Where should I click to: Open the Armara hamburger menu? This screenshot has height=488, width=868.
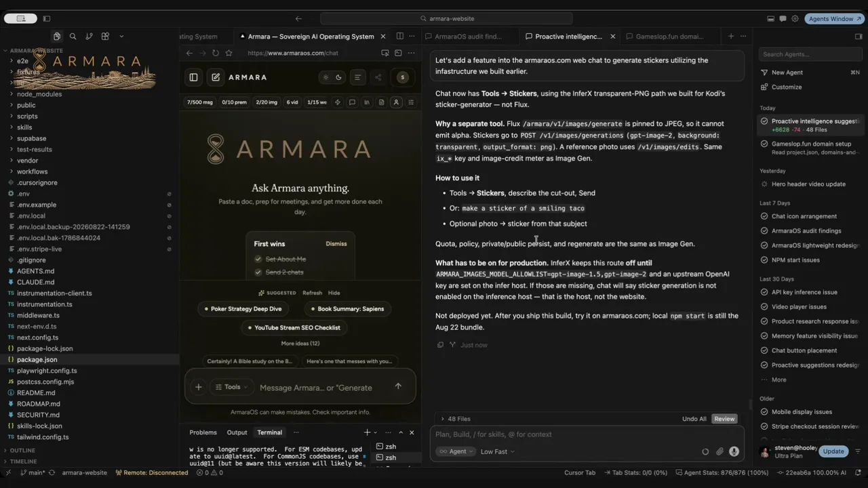(358, 77)
